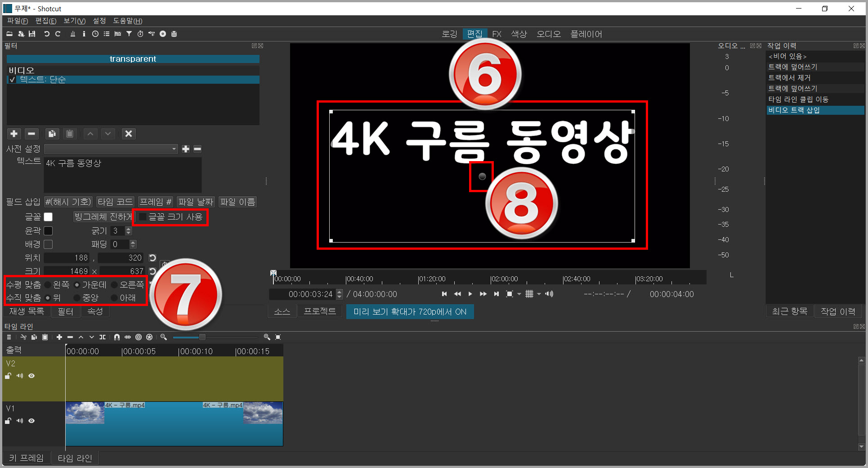
Task: Click the timeline zoom slider handle
Action: point(202,337)
